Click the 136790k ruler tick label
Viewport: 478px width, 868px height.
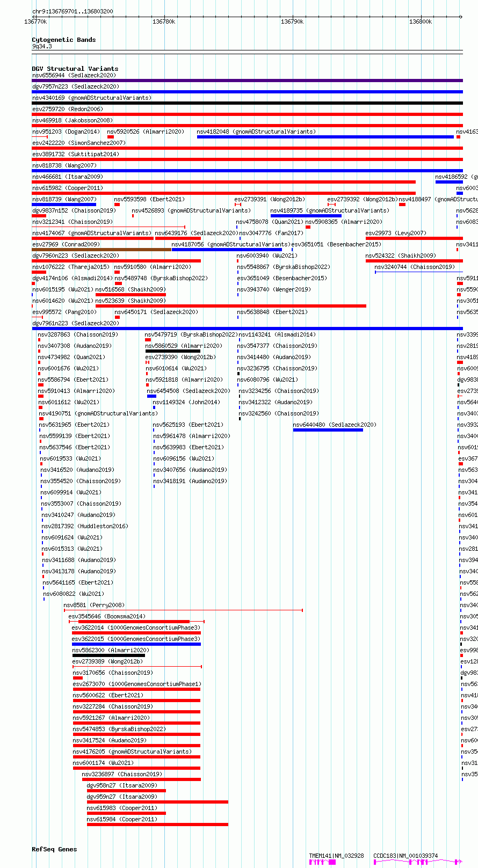tap(292, 21)
